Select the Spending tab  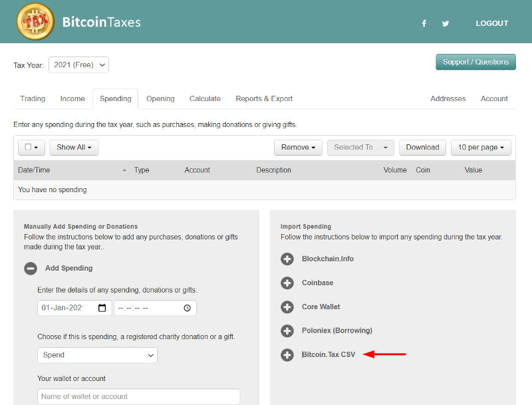[x=115, y=98]
